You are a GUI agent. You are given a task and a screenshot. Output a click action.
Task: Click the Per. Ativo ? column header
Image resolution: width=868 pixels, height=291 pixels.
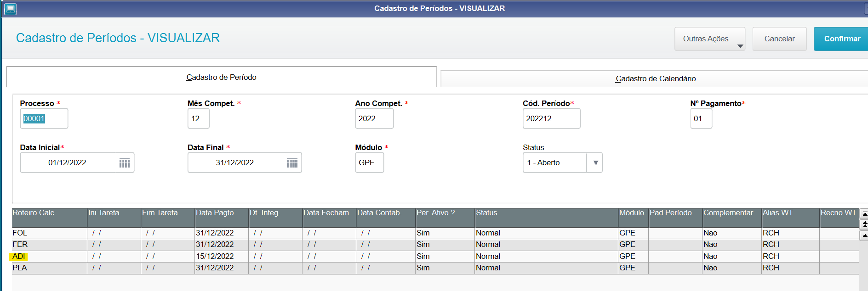click(x=445, y=218)
